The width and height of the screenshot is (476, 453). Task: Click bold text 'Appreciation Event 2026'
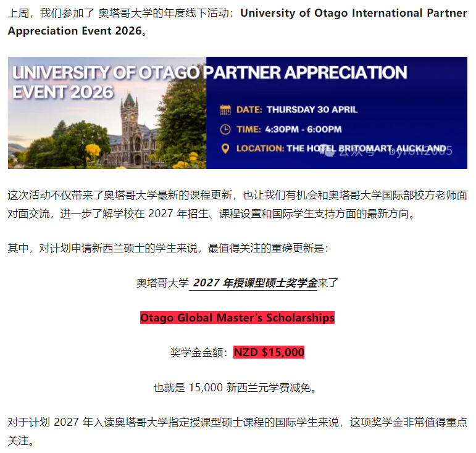tap(75, 31)
